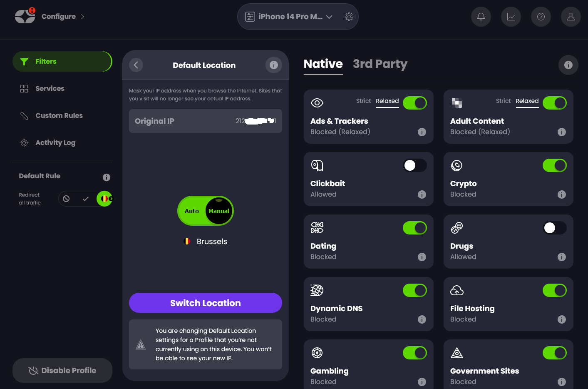Viewport: 588px width, 389px height.
Task: Turn on the Drugs filter toggle
Action: [x=554, y=228]
